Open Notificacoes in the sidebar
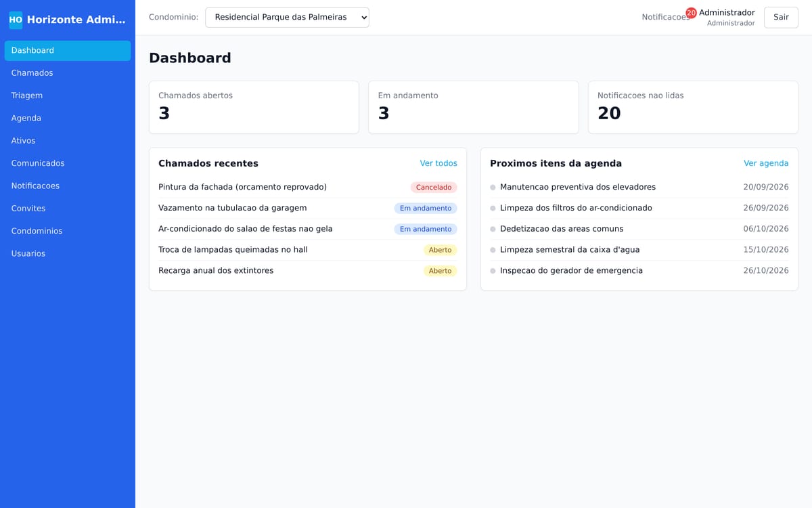This screenshot has width=812, height=508. [x=68, y=186]
